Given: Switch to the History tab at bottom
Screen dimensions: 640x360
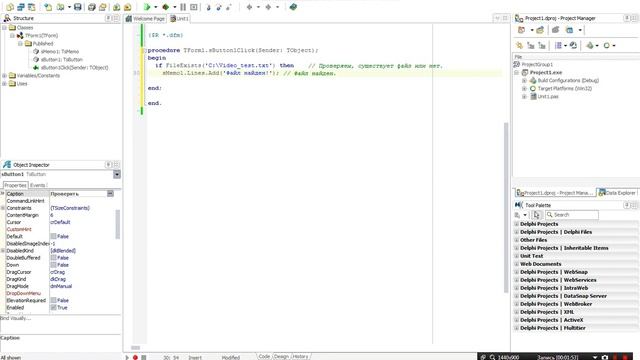Looking at the screenshot, I should click(300, 356).
